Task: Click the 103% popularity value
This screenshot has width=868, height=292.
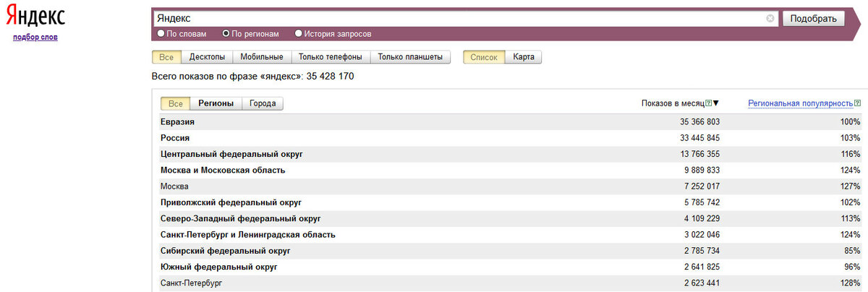Action: 850,137
